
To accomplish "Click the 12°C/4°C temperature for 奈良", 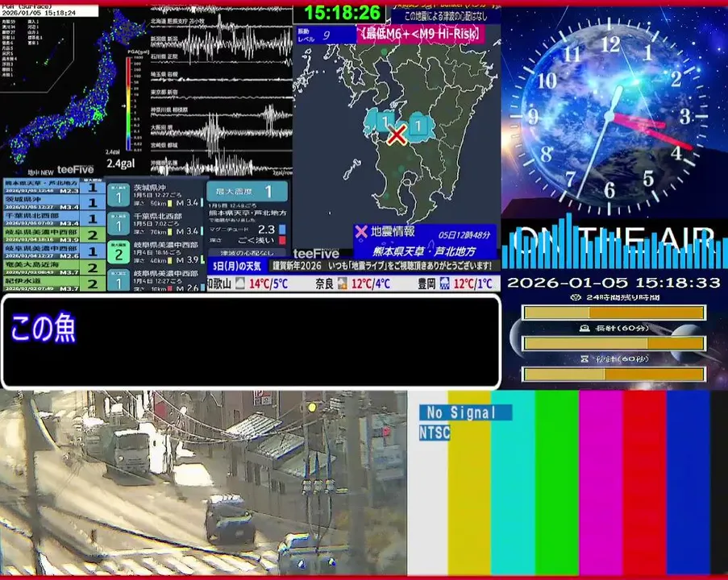I will 371,284.
